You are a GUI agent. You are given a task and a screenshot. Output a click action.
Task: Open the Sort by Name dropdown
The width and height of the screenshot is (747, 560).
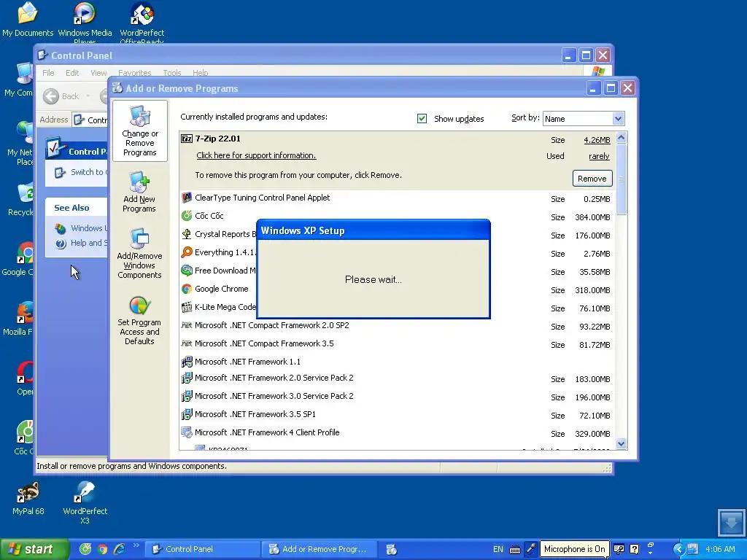coord(618,119)
